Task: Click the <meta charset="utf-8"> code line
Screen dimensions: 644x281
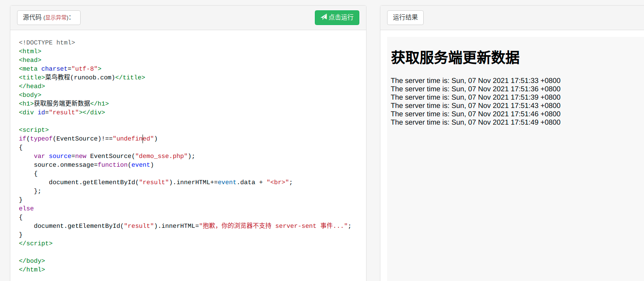Action: pos(60,69)
